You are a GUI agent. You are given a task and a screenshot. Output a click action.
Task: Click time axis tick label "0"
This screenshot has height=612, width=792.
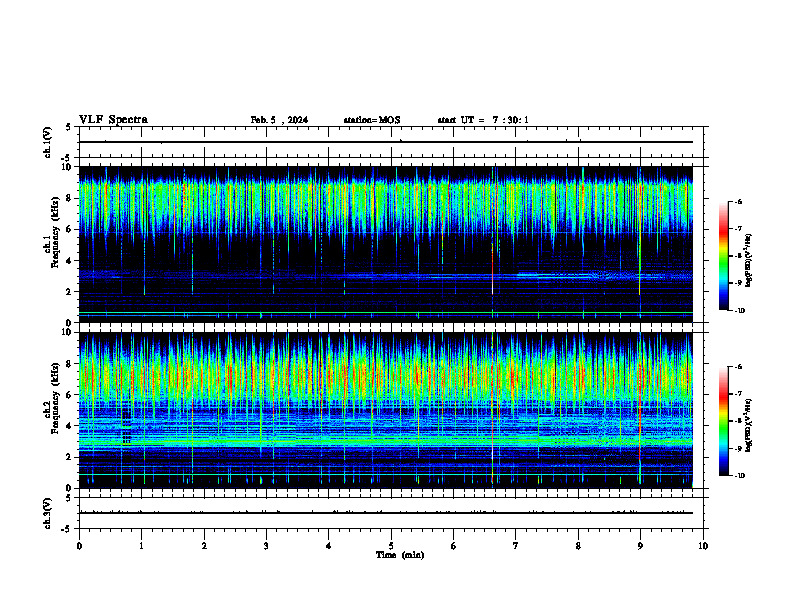[79, 546]
